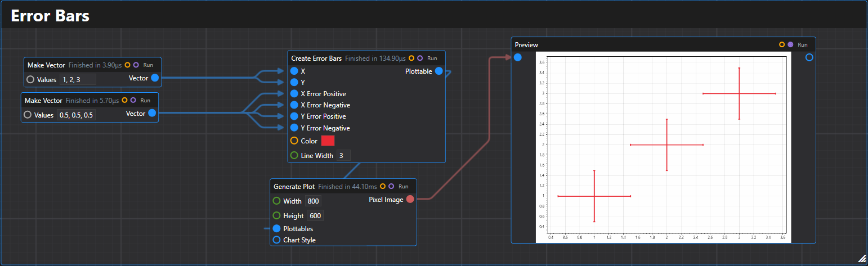Run the Make Vector node finished in 3.90µs
The image size is (868, 266).
tap(148, 65)
